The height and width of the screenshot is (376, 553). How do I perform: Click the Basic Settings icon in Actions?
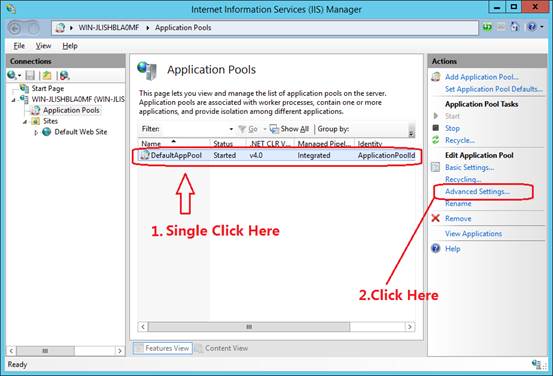436,167
